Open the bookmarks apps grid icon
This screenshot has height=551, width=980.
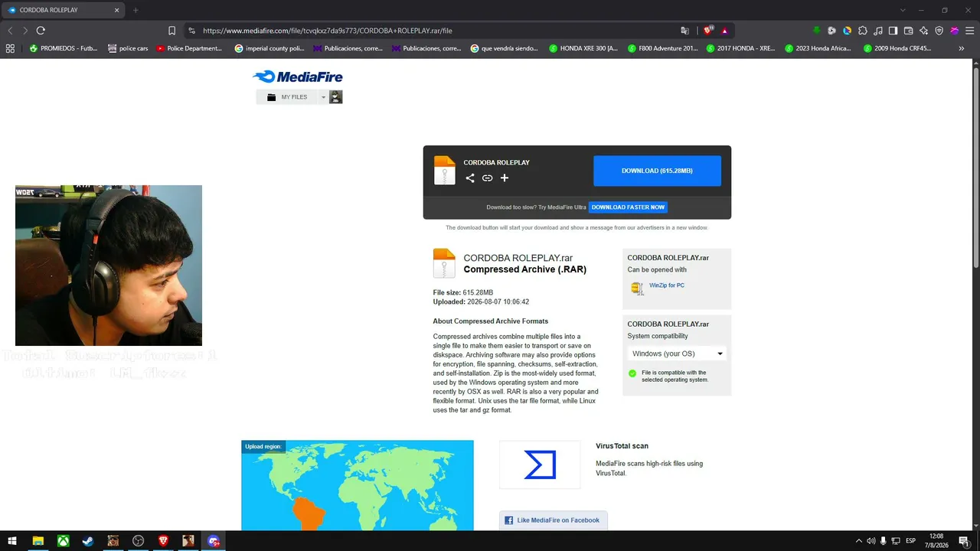pyautogui.click(x=10, y=48)
